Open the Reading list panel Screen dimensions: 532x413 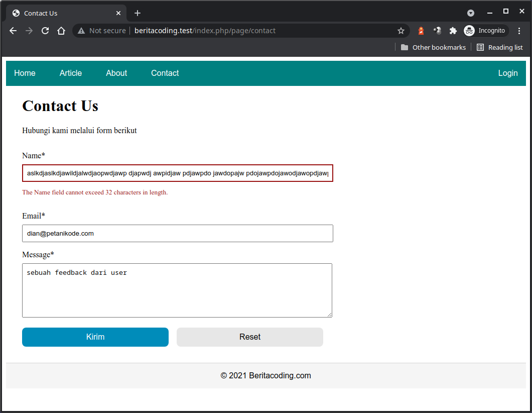499,47
